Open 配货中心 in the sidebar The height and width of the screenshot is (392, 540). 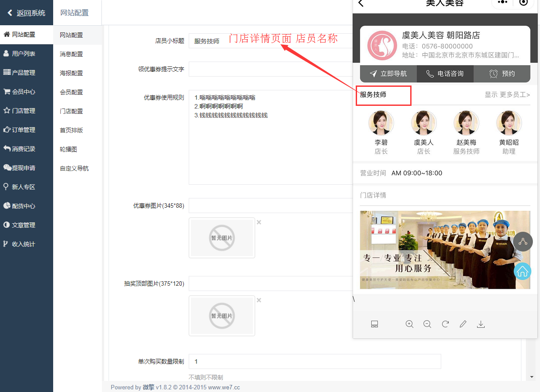[27, 206]
